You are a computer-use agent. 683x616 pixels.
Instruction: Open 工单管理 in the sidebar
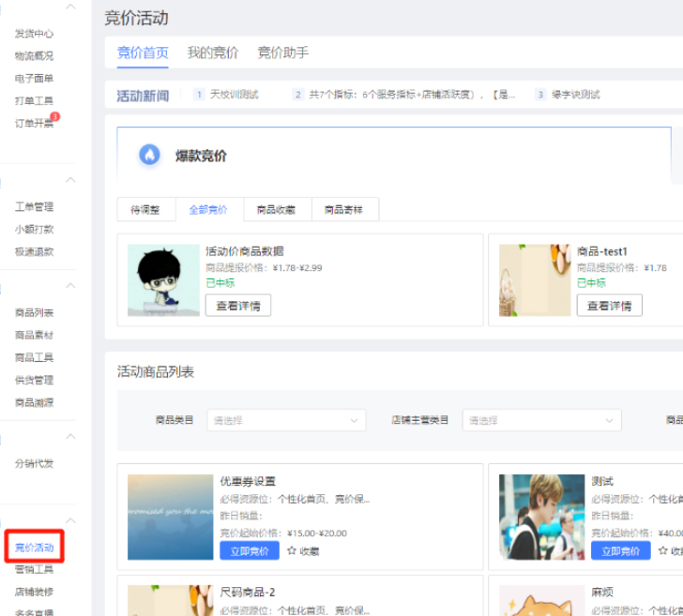pyautogui.click(x=35, y=207)
